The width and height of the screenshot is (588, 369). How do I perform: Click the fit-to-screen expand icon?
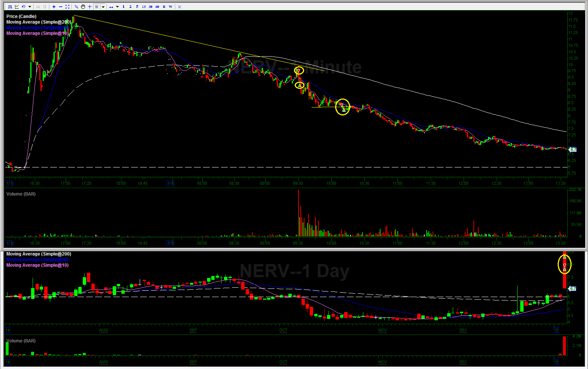(67, 7)
